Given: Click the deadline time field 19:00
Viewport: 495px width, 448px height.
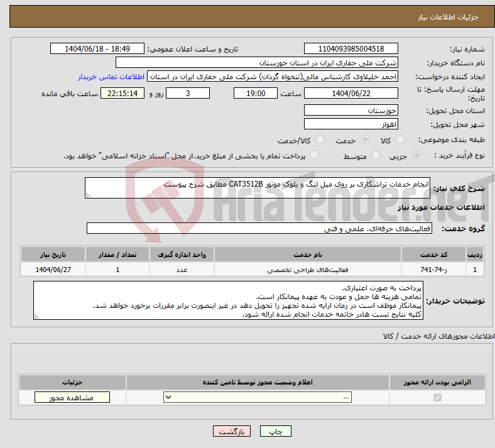Looking at the screenshot, I should [256, 93].
